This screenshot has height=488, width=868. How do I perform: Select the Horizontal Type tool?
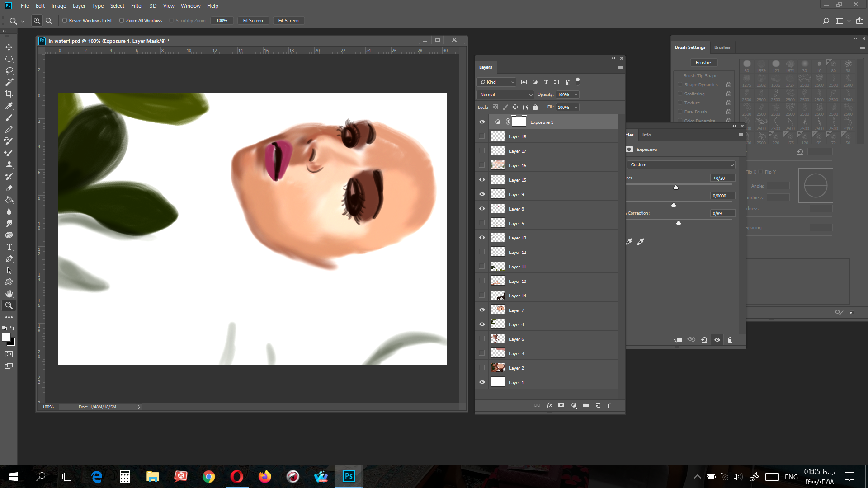tap(9, 247)
